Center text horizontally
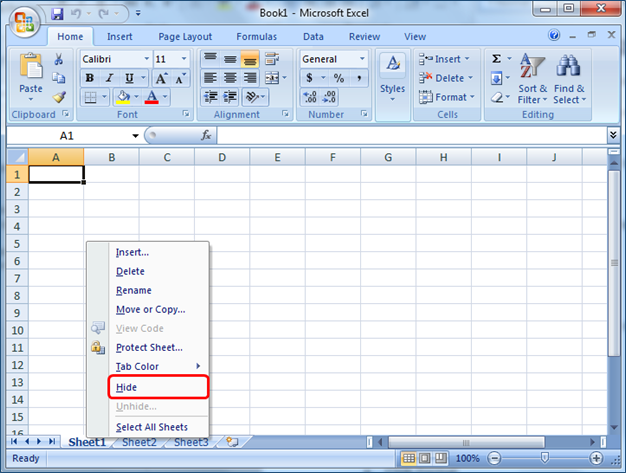The image size is (626, 473). (230, 78)
